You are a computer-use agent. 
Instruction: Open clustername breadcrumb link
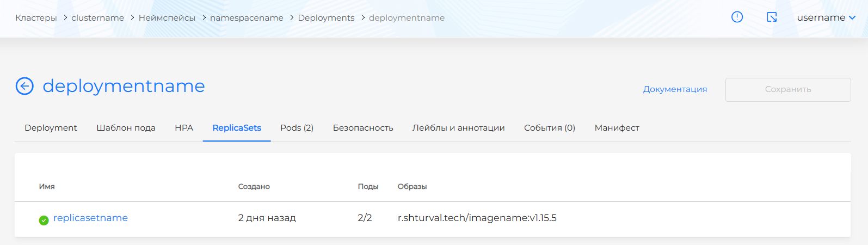coord(97,18)
